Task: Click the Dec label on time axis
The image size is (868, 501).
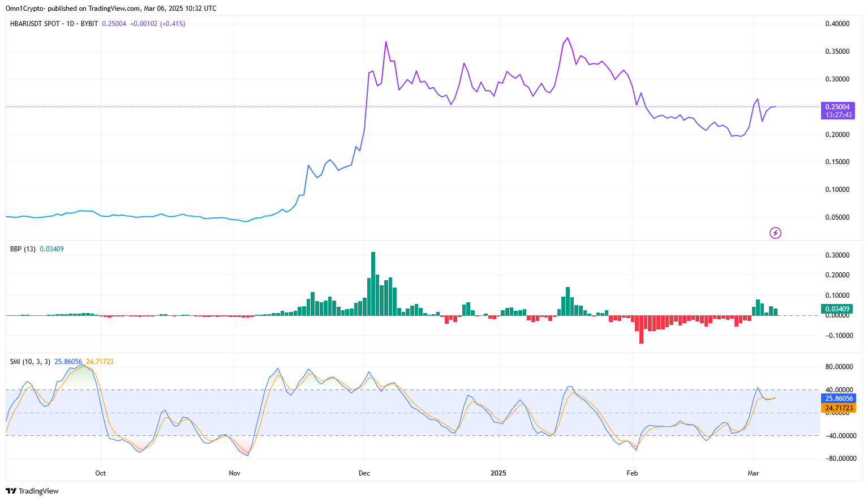Action: pyautogui.click(x=364, y=473)
